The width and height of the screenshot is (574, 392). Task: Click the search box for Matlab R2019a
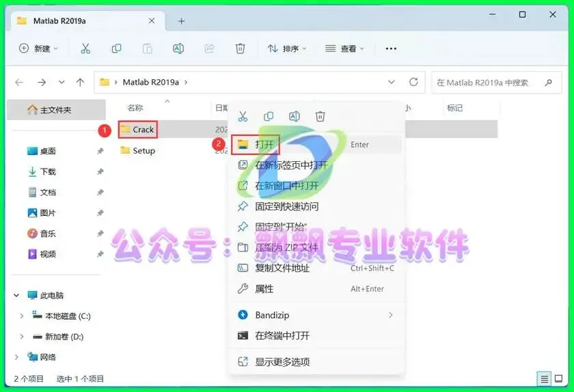pos(497,83)
